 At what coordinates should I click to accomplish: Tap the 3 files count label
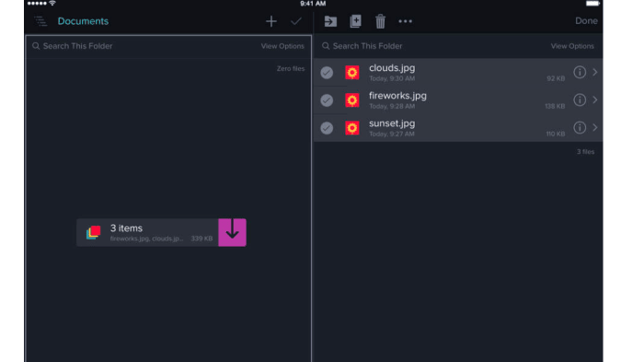tap(585, 152)
